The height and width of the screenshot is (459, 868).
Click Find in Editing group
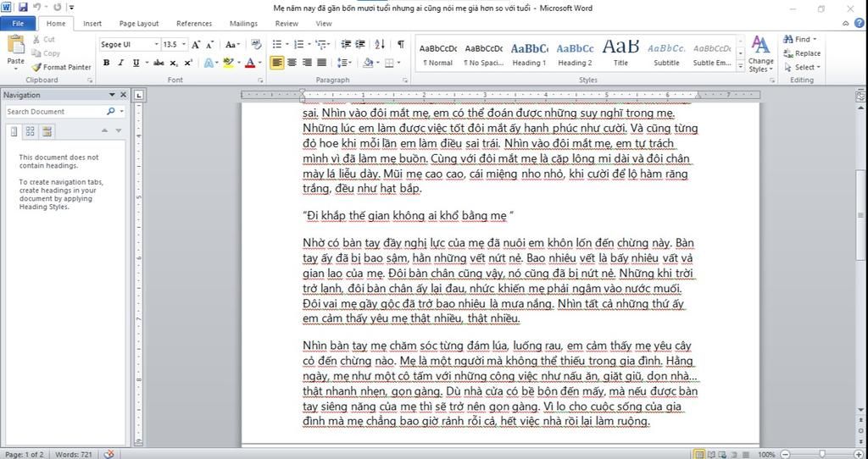(799, 39)
